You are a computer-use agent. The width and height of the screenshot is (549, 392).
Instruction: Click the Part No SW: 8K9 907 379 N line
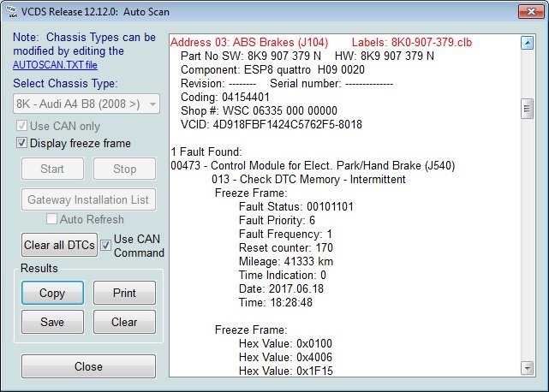307,56
